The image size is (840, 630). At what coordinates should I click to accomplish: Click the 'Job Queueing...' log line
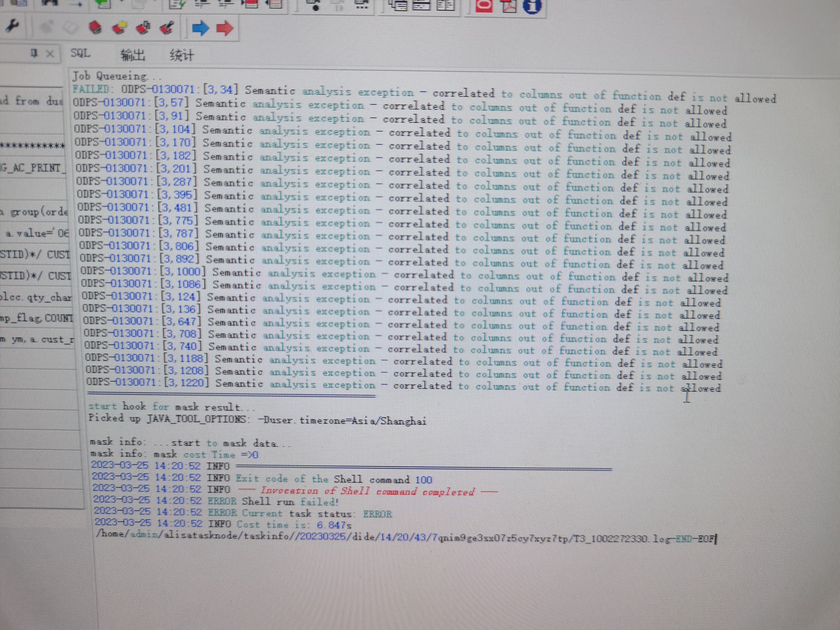point(117,76)
